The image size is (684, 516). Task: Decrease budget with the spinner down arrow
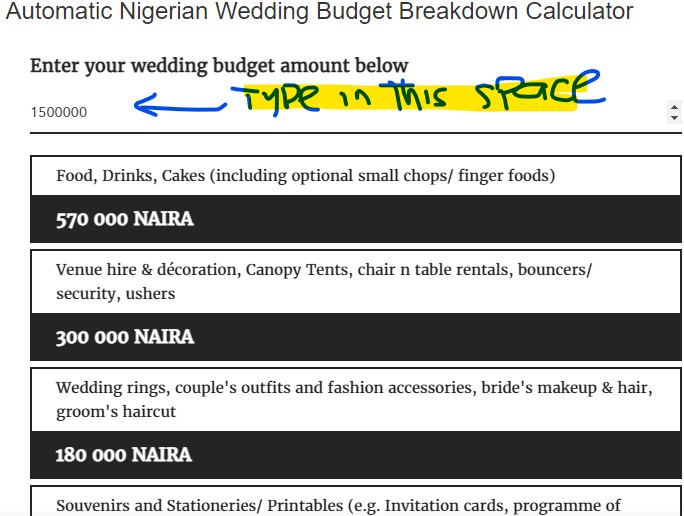pyautogui.click(x=674, y=118)
